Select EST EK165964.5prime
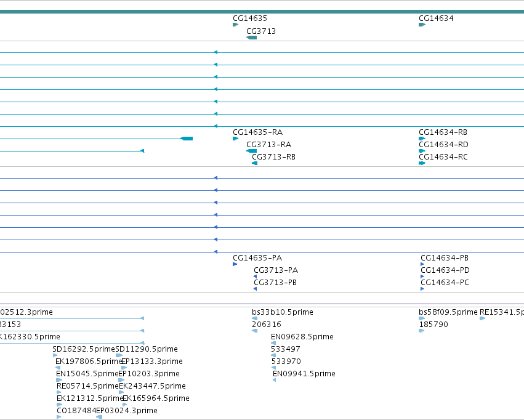 click(x=156, y=398)
